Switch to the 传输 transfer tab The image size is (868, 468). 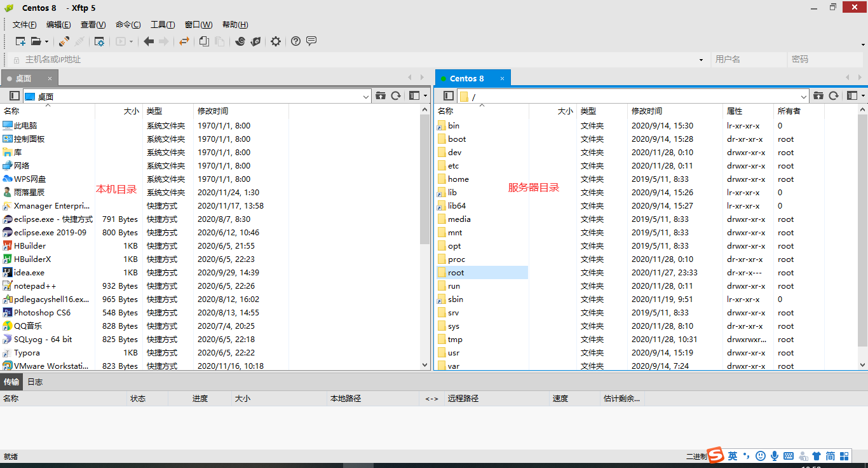click(x=11, y=382)
